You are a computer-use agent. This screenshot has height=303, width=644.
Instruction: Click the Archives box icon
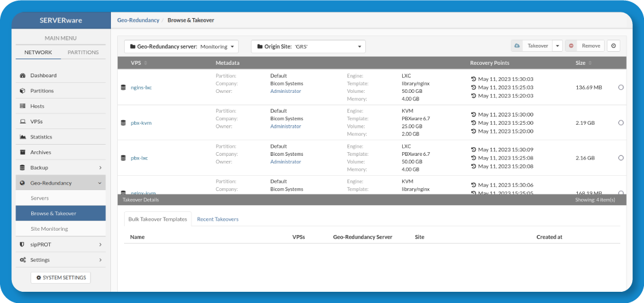(23, 152)
